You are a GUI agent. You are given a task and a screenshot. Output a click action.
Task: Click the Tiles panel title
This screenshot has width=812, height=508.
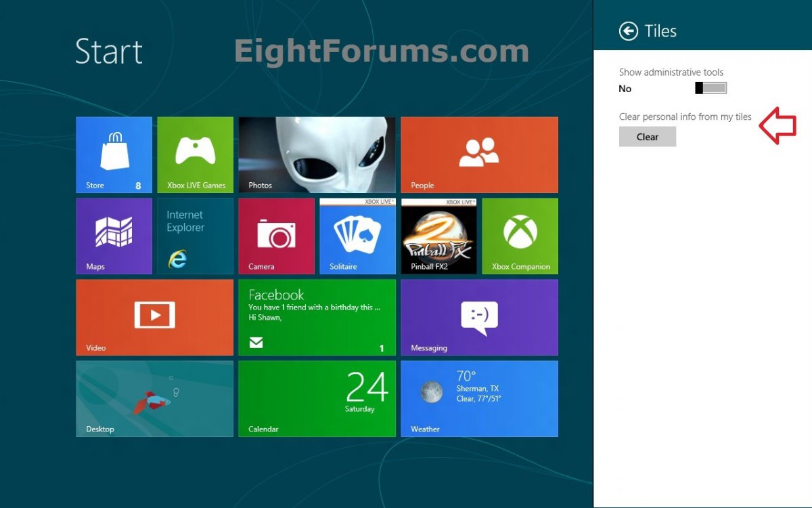pos(660,31)
